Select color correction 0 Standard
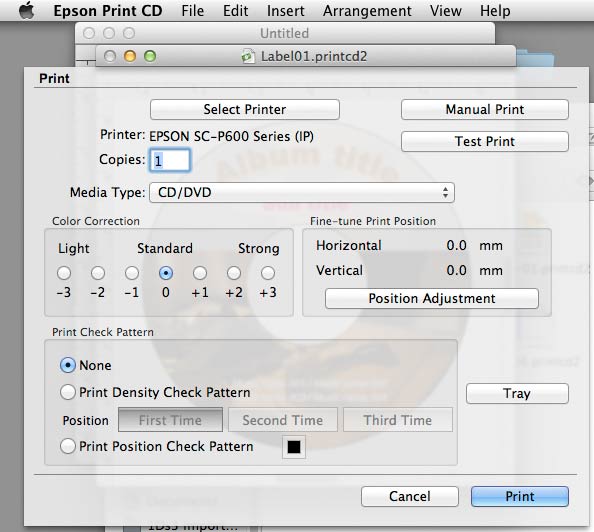 tap(166, 273)
